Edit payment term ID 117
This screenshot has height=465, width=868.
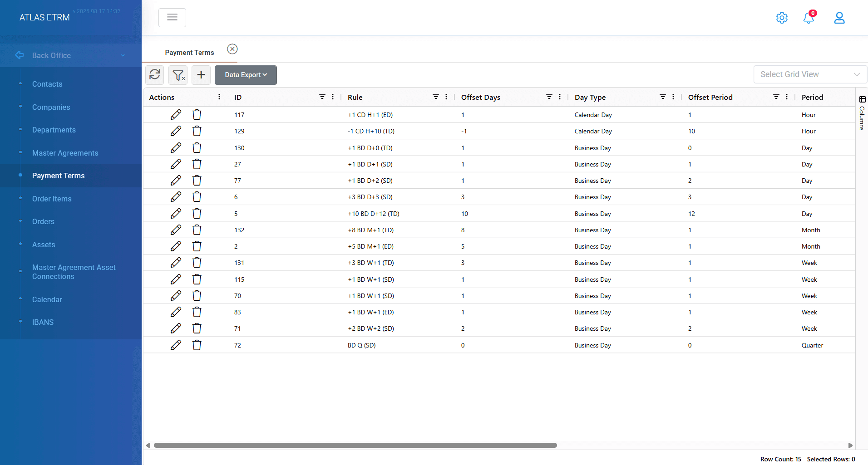click(x=176, y=115)
